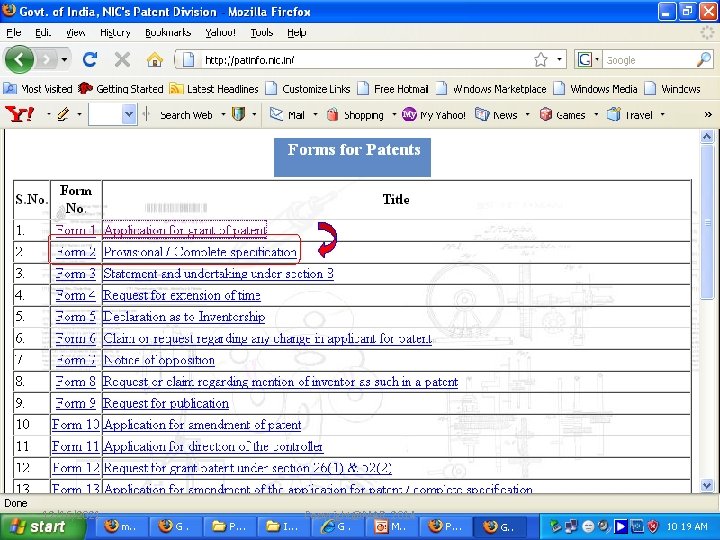Open the Yahoo News dropdown arrow
The height and width of the screenshot is (540, 720).
click(527, 114)
